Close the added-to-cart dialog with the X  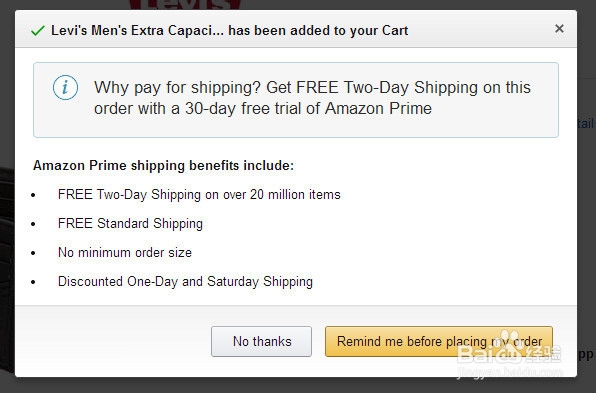coord(559,29)
